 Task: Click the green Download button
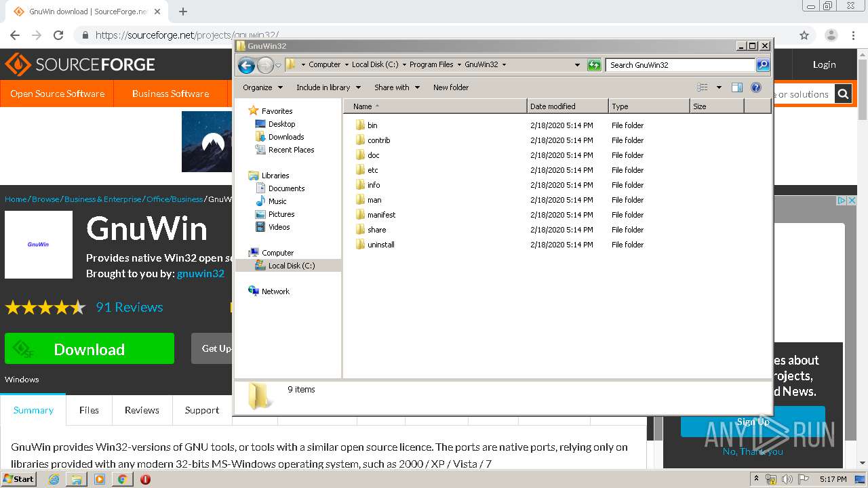(90, 349)
